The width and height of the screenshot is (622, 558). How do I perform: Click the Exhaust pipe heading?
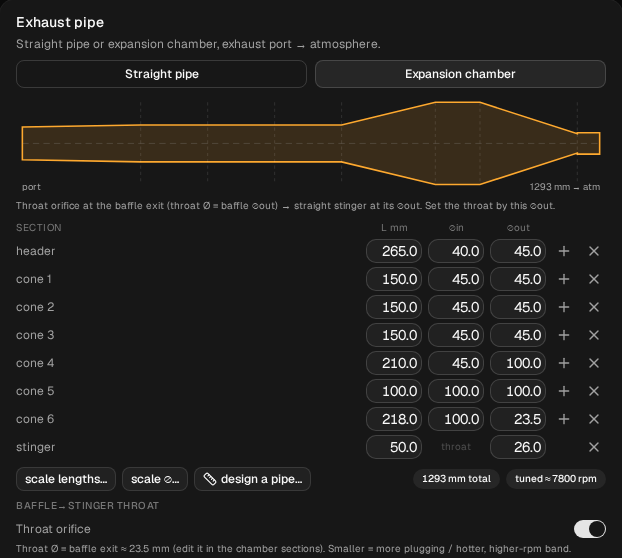click(x=60, y=23)
